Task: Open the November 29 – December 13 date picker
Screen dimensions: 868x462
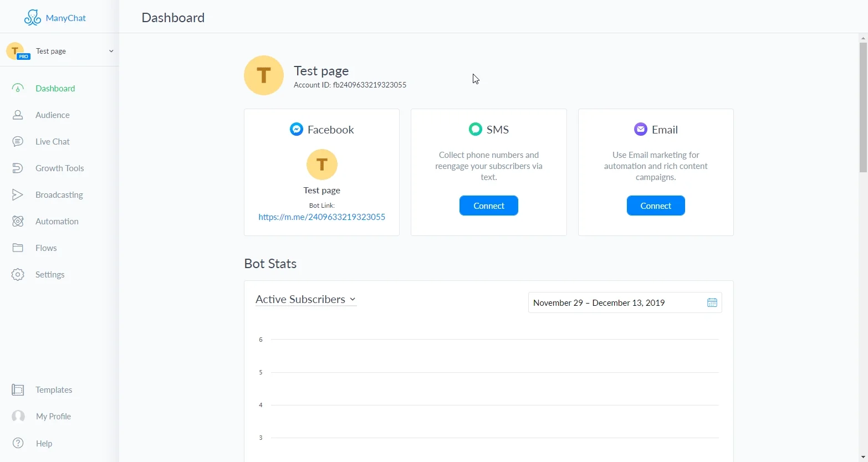Action: [625, 302]
